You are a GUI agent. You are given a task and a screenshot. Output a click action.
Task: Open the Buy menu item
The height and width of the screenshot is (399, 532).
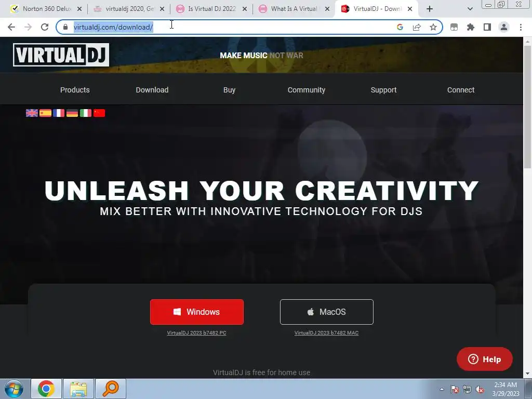click(229, 90)
